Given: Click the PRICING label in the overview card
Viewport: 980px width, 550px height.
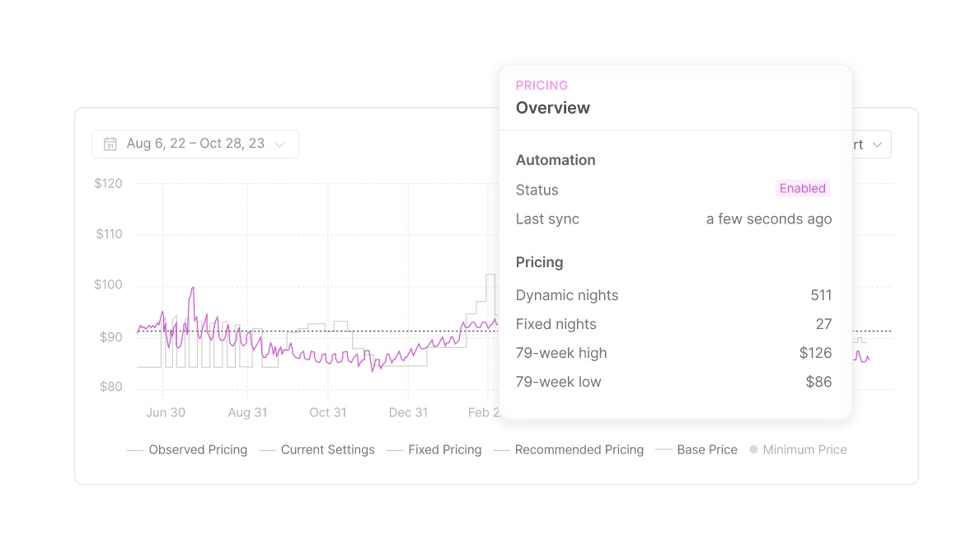Looking at the screenshot, I should (542, 85).
